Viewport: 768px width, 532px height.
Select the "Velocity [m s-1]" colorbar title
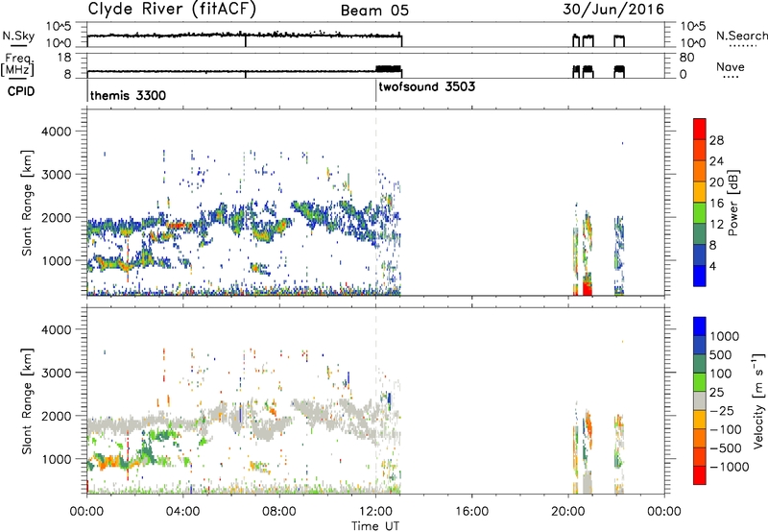point(758,400)
